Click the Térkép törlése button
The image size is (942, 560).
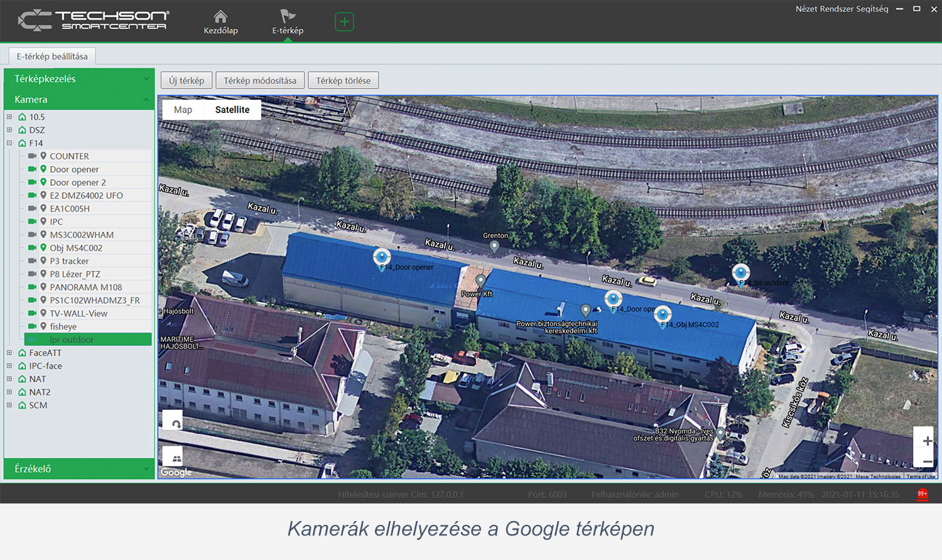pos(343,80)
